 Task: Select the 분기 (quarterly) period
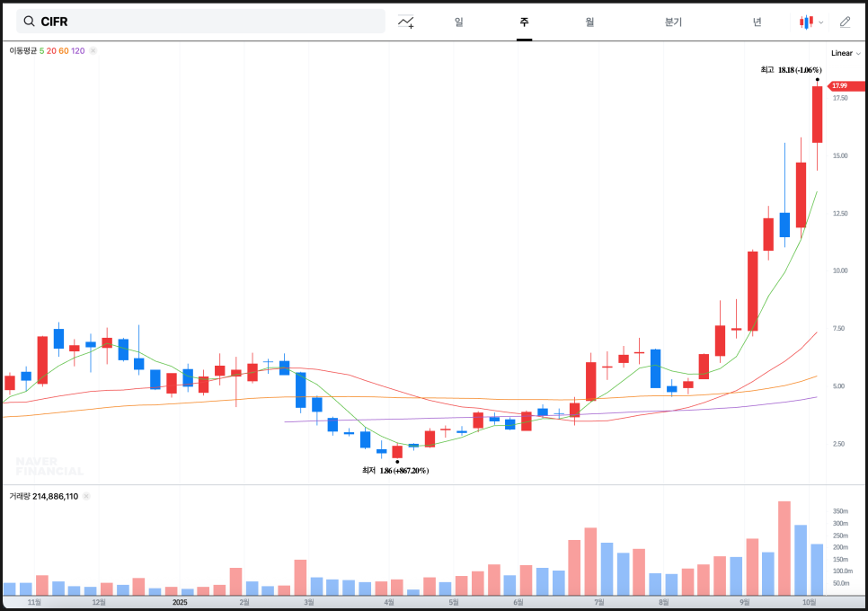point(673,22)
